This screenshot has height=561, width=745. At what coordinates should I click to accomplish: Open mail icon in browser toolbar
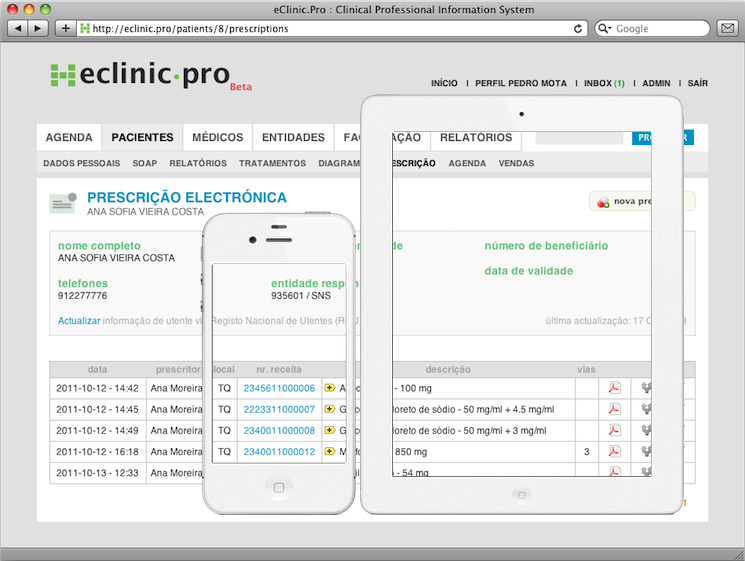(727, 28)
